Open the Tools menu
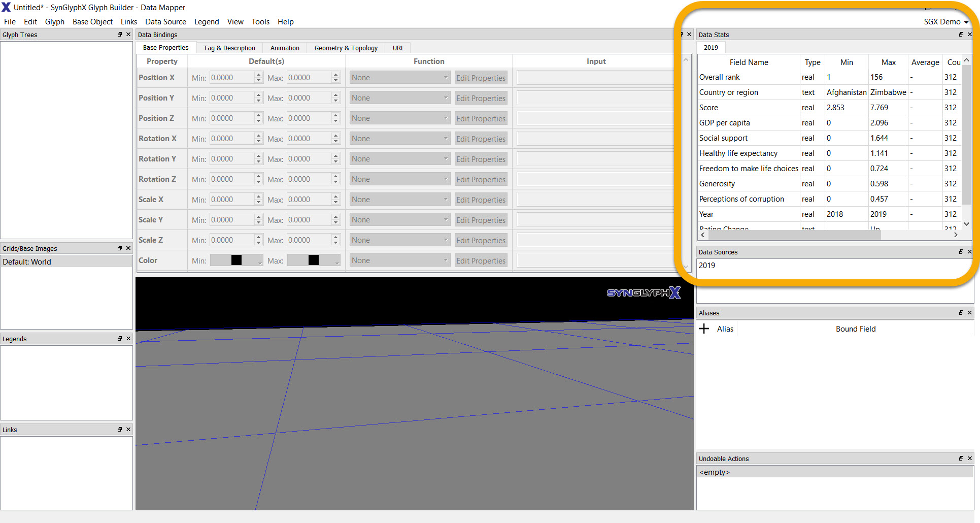This screenshot has height=523, width=980. click(x=260, y=22)
